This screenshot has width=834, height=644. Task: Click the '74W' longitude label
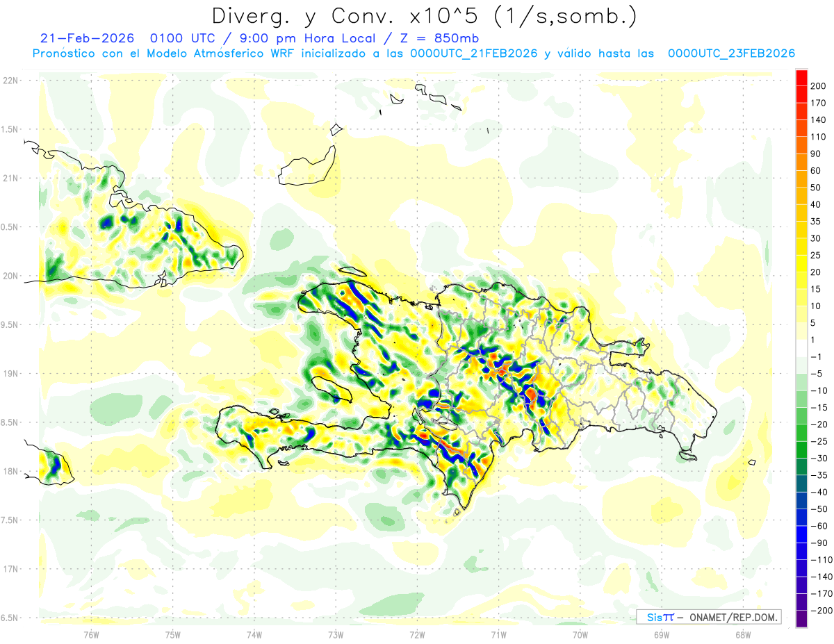coord(254,634)
